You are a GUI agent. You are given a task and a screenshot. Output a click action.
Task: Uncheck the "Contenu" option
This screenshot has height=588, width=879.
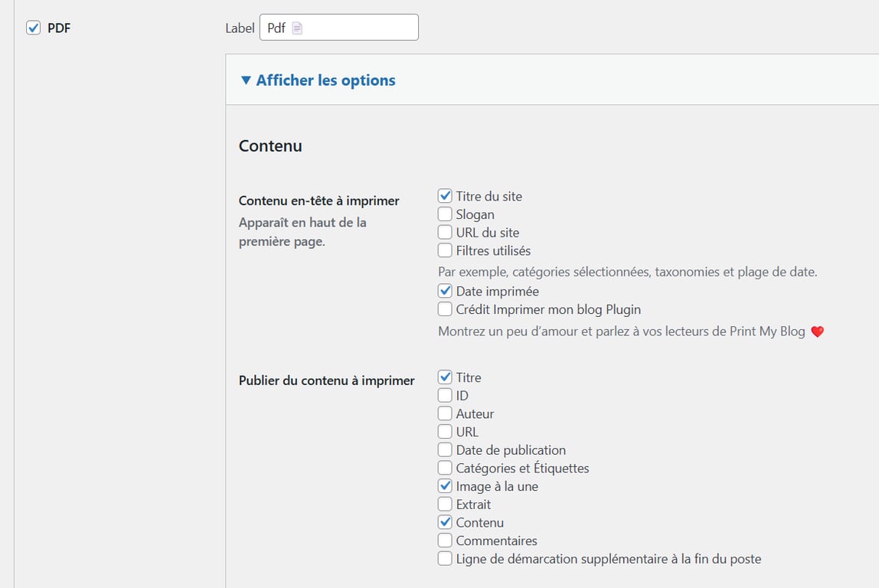pos(445,522)
